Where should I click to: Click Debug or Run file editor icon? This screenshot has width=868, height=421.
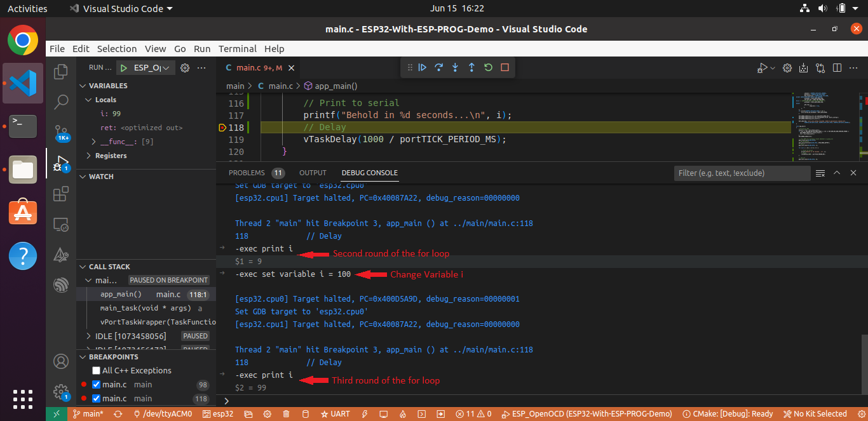tap(763, 67)
